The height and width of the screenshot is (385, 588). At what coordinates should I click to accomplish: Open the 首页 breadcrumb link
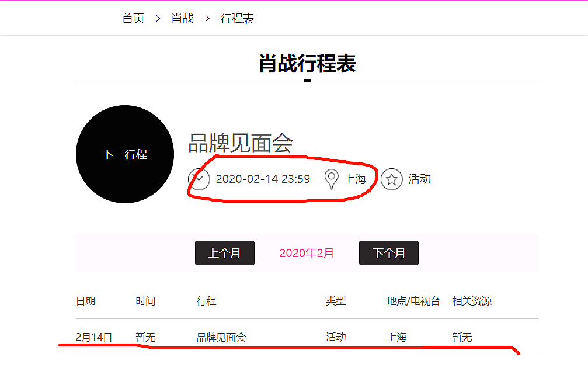pyautogui.click(x=133, y=18)
